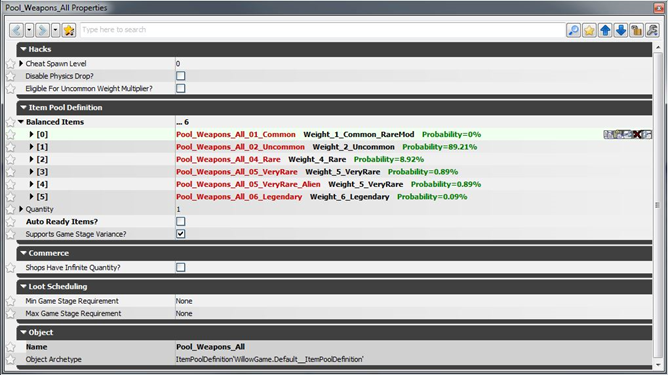Click the star-plus add favorite icon

point(69,30)
